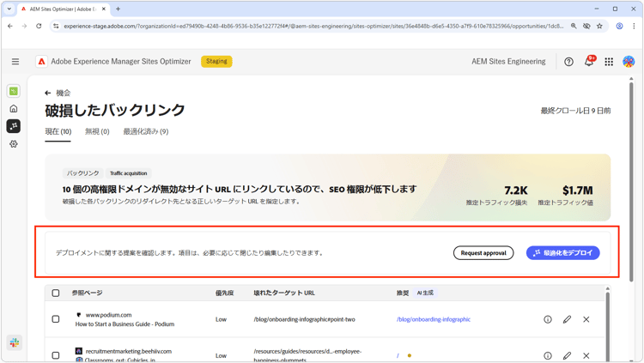
Task: Open the Settings gear in sidebar
Action: 14,143
